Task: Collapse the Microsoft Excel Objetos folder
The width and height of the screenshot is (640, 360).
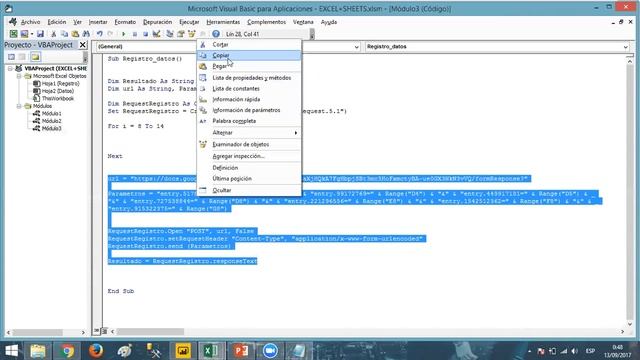Action: click(x=19, y=76)
